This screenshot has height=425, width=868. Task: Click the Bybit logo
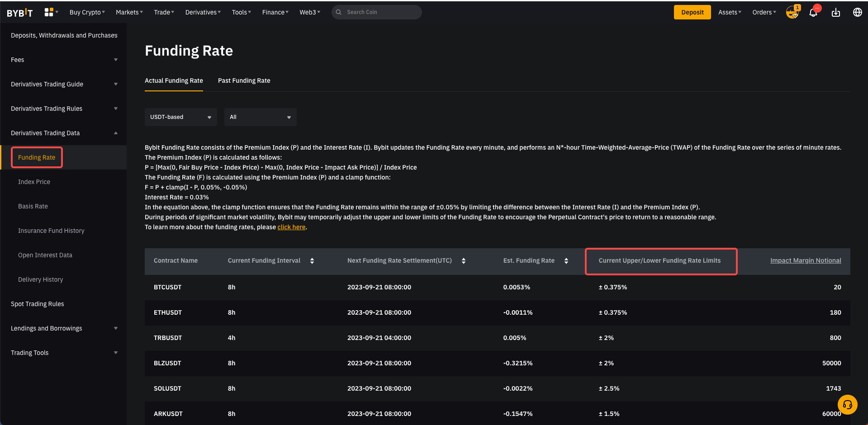(x=20, y=13)
